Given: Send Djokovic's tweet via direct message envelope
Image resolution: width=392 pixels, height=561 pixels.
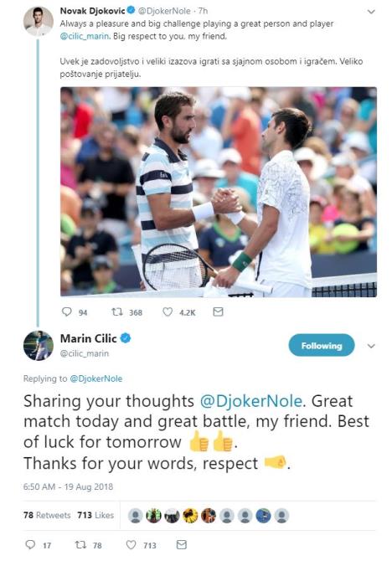Looking at the screenshot, I should click(218, 312).
